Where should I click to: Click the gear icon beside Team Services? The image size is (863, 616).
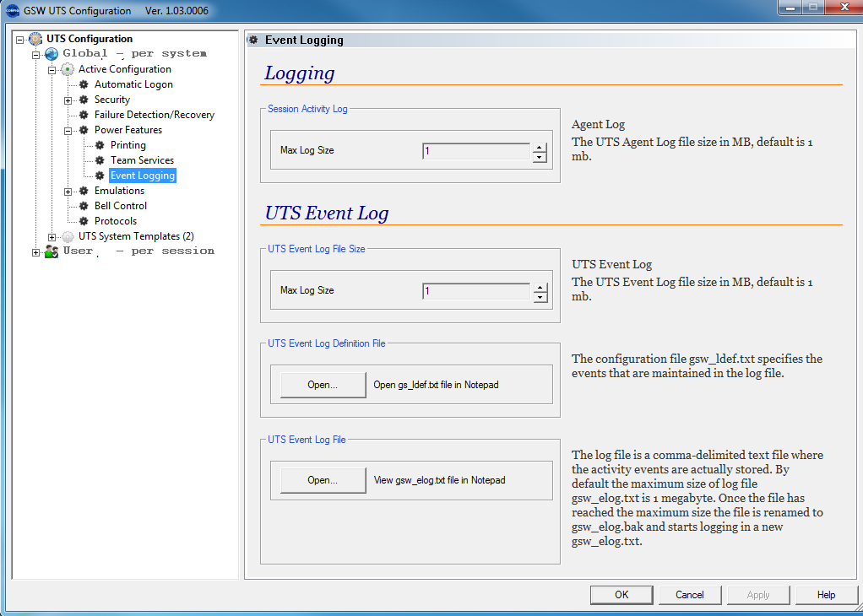100,160
